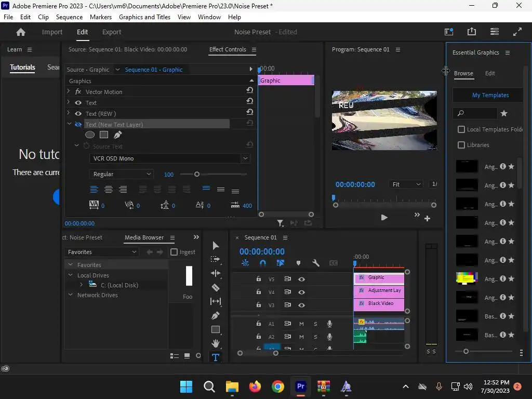Toggle V5 track lock
Image resolution: width=532 pixels, height=399 pixels.
pos(259,279)
